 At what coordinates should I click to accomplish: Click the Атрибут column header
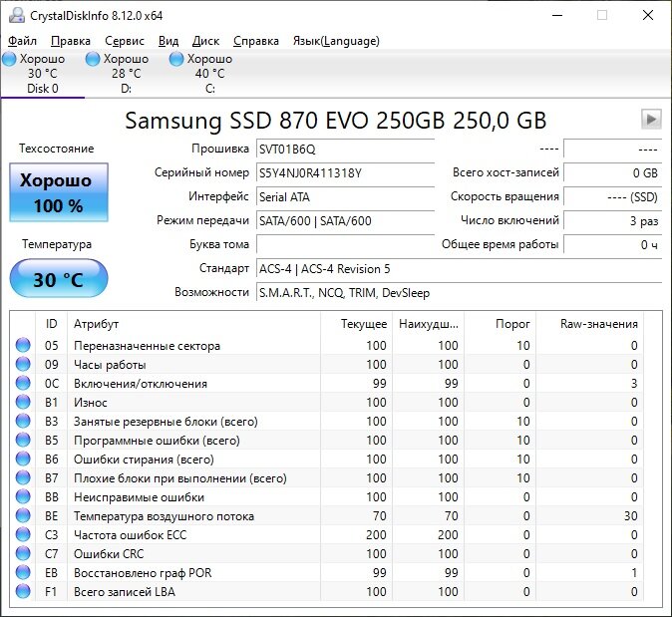pyautogui.click(x=193, y=324)
